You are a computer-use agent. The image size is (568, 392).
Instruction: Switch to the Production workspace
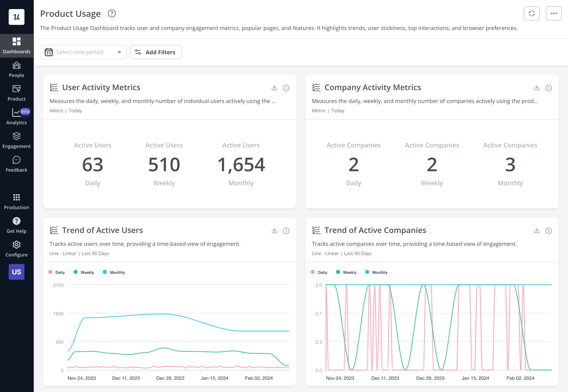point(16,201)
